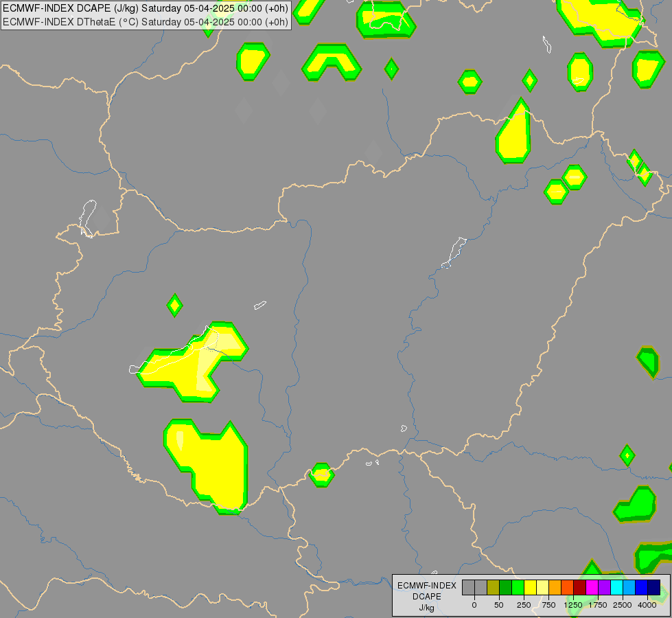Click the orange legend swatch
Viewport: 672px width, 618px height.
point(555,587)
